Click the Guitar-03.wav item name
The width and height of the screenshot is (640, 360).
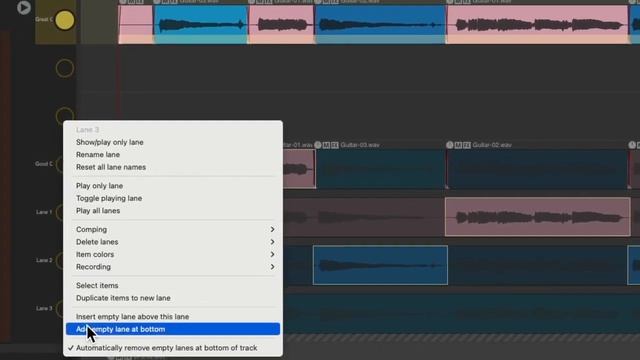[x=360, y=145]
